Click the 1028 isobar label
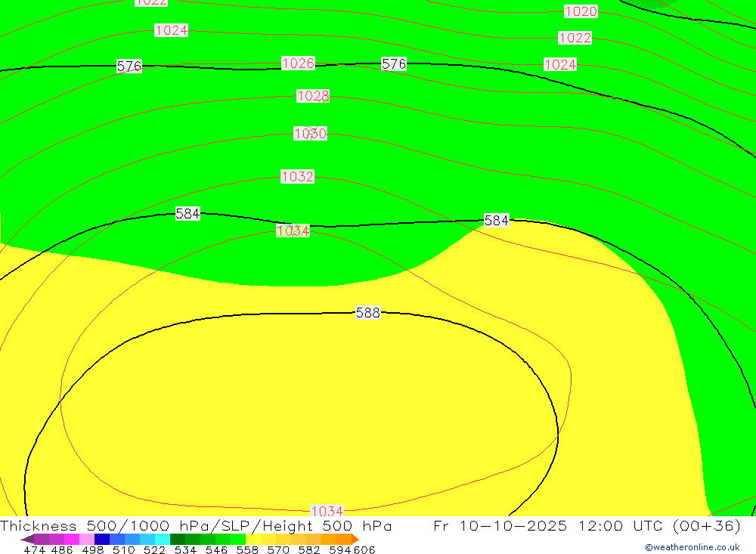Image resolution: width=756 pixels, height=554 pixels. tap(313, 96)
